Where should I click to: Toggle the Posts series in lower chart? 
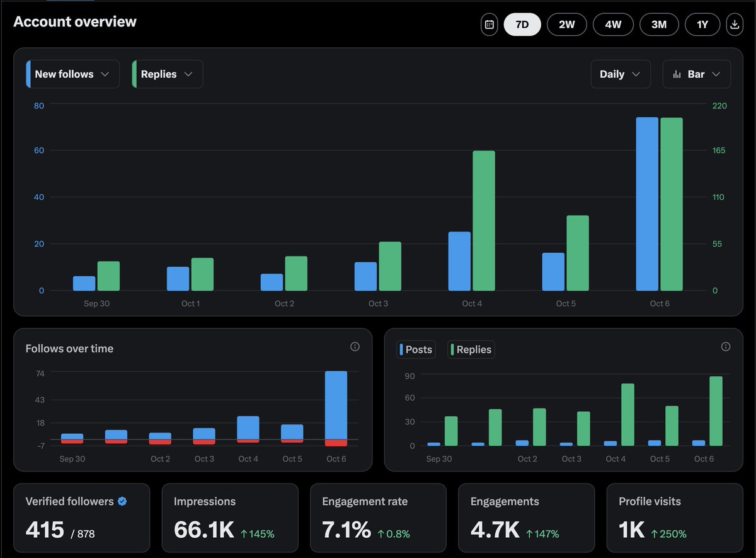pos(416,349)
